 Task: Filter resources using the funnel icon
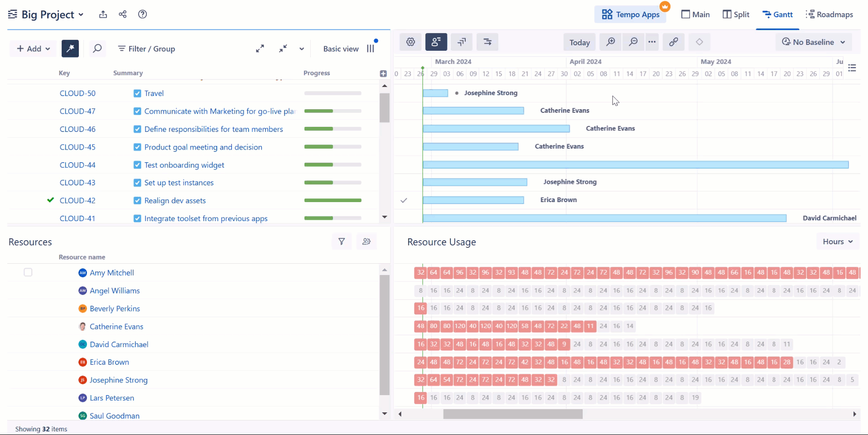342,242
